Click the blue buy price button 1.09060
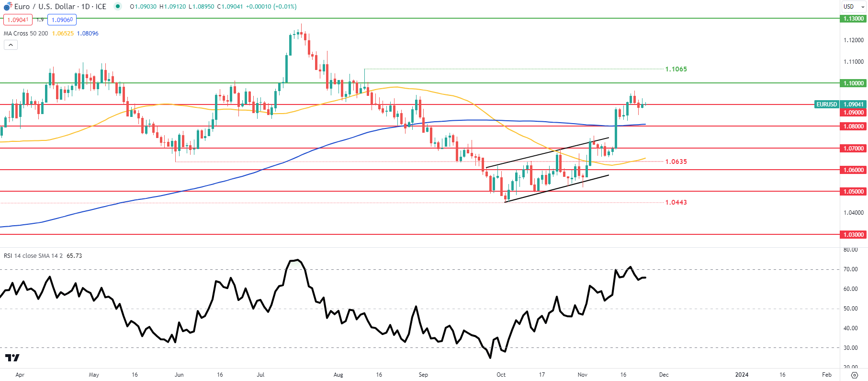This screenshot has width=868, height=381. click(x=62, y=20)
